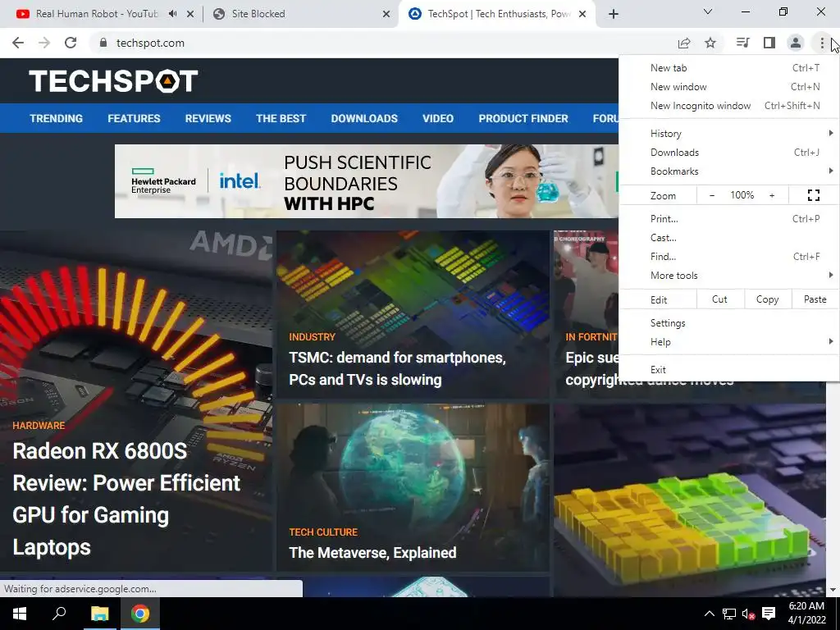Enter full screen from Zoom row icon
Image resolution: width=840 pixels, height=630 pixels.
point(813,195)
